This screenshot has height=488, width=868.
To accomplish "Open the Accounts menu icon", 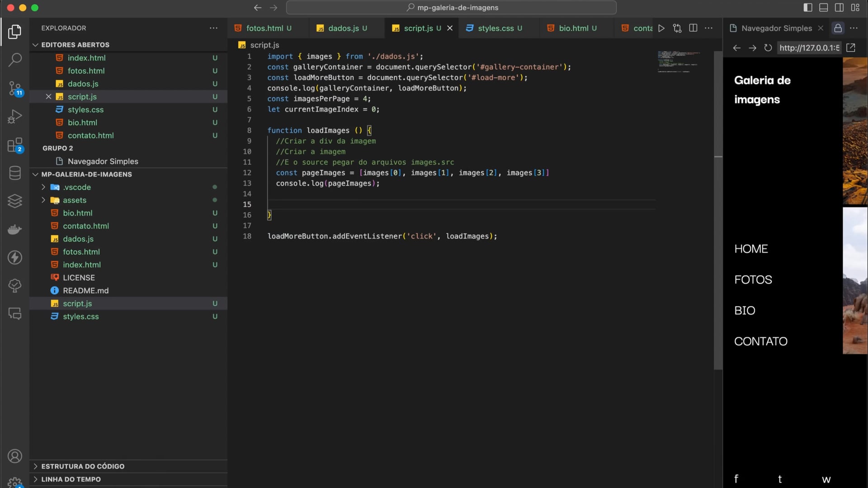I will pos(15,456).
